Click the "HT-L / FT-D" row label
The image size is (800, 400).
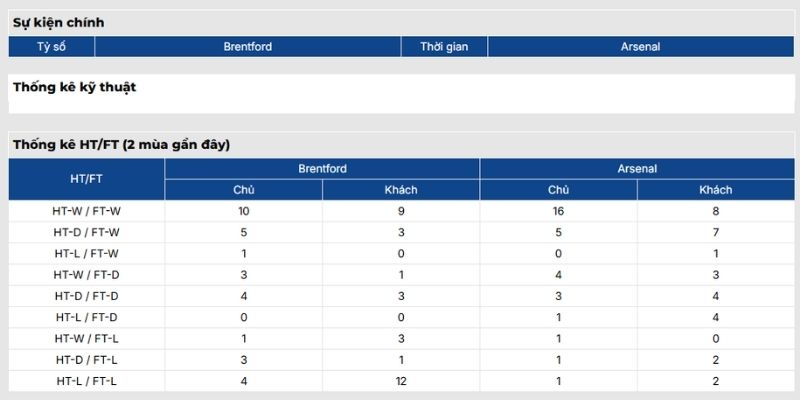pyautogui.click(x=86, y=317)
